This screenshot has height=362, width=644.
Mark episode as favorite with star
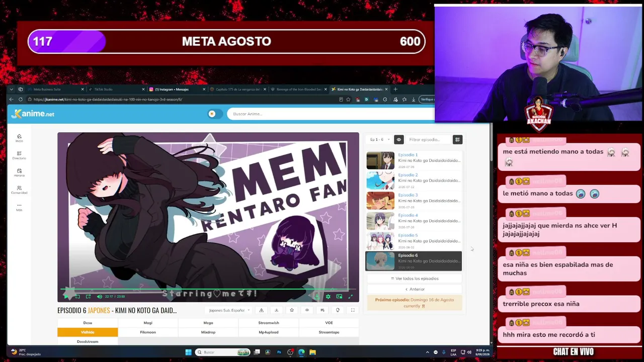pos(292,310)
